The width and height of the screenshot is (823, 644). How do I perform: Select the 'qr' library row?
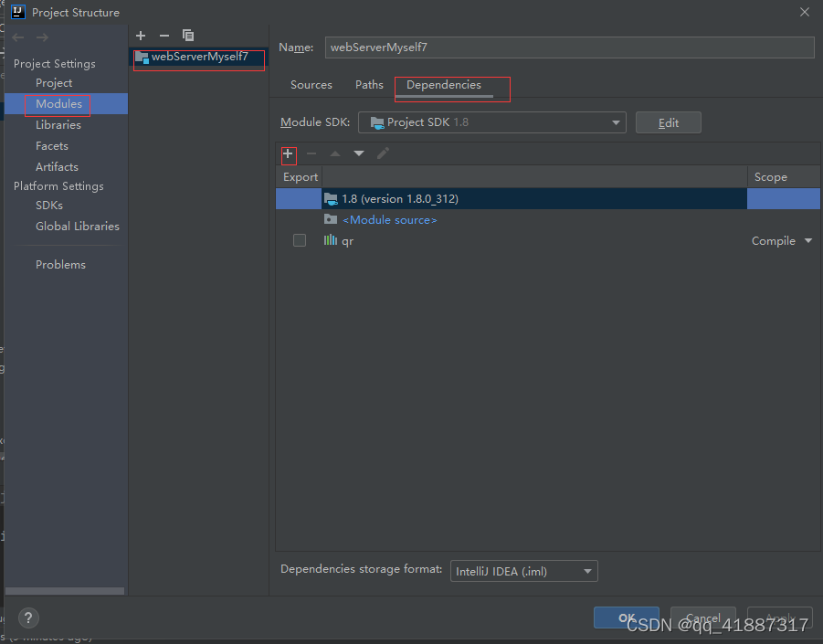(x=547, y=240)
